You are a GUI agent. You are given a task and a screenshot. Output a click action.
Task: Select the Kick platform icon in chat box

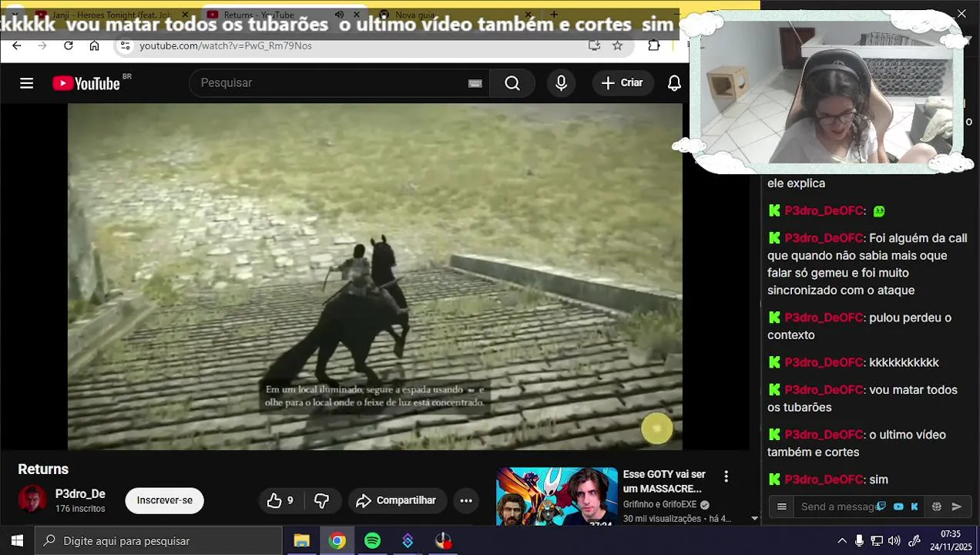(915, 506)
